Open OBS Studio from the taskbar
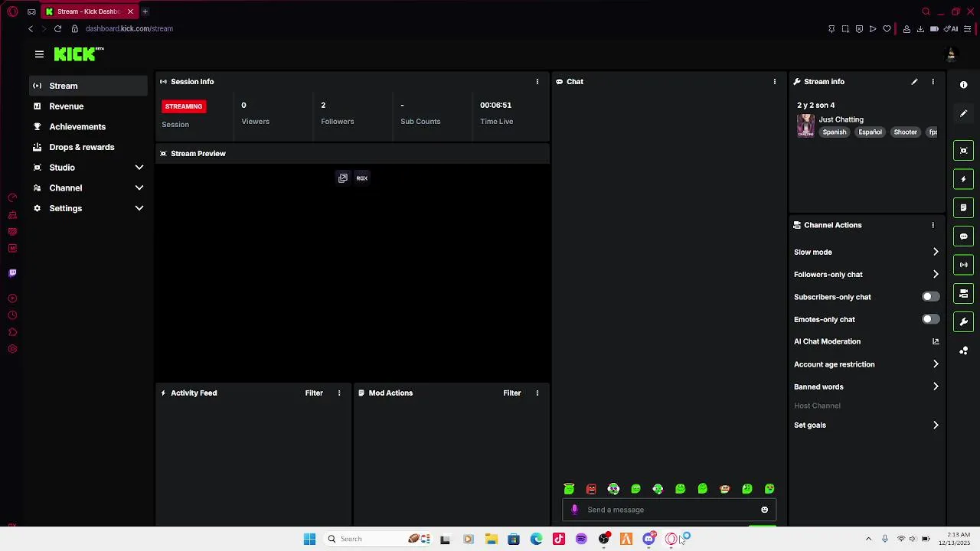 (x=604, y=539)
